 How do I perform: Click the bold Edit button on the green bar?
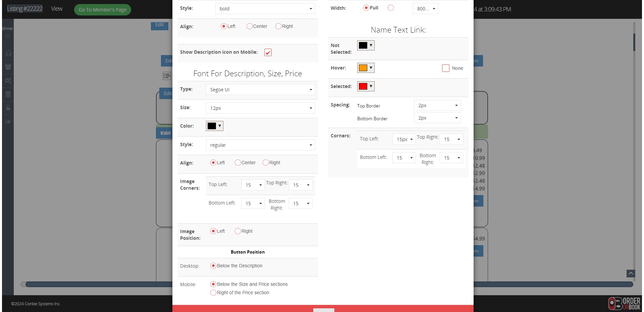(165, 133)
